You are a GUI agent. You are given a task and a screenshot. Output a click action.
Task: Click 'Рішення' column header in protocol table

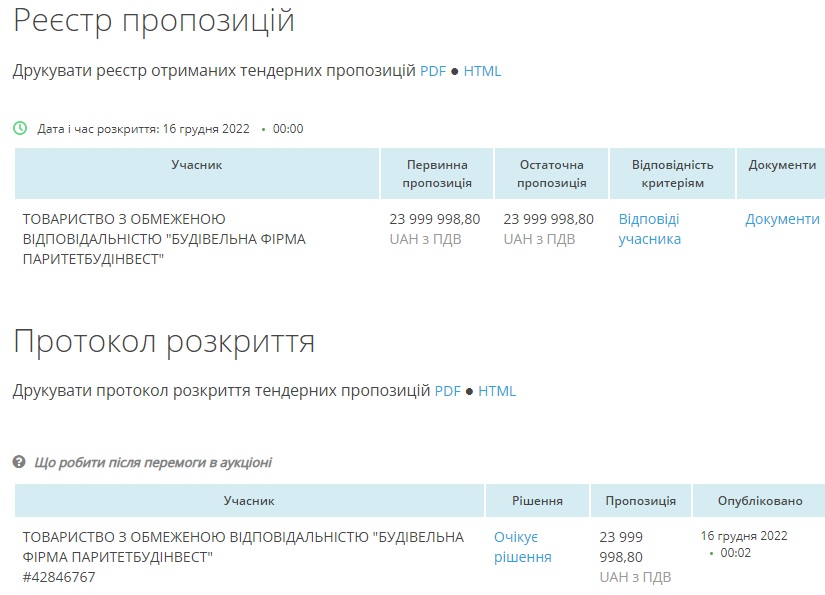coord(537,501)
